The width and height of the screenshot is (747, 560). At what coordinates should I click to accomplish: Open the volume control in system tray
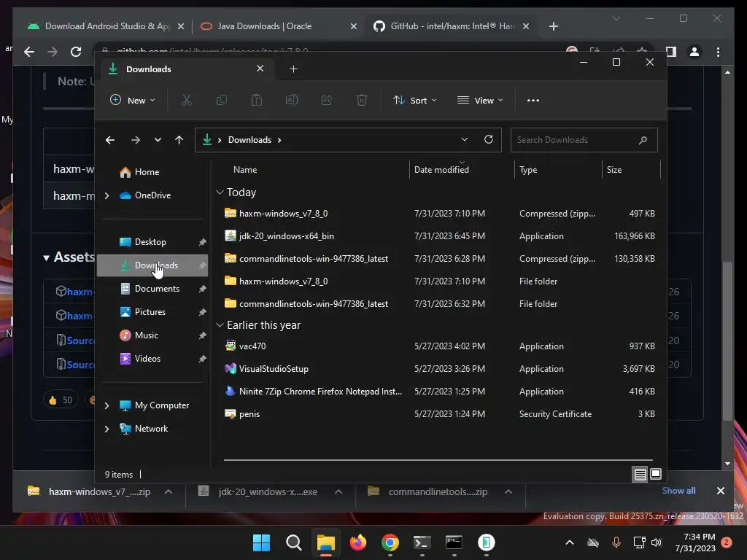click(657, 542)
